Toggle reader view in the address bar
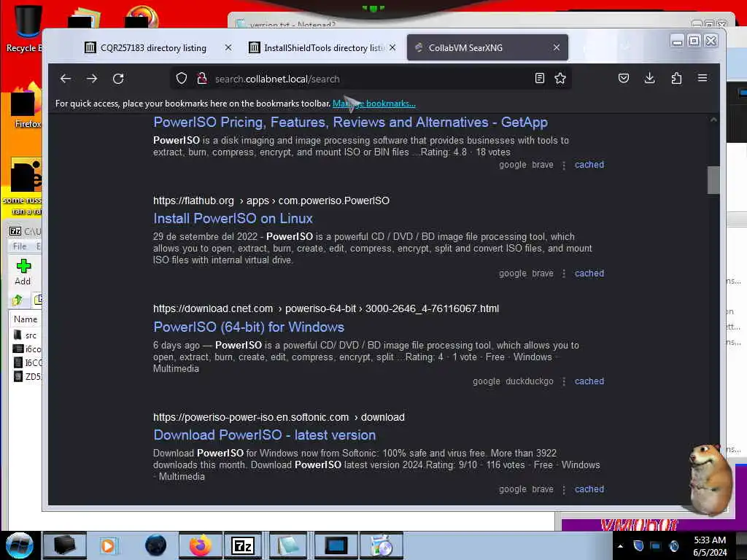Image resolution: width=747 pixels, height=560 pixels. coord(539,79)
